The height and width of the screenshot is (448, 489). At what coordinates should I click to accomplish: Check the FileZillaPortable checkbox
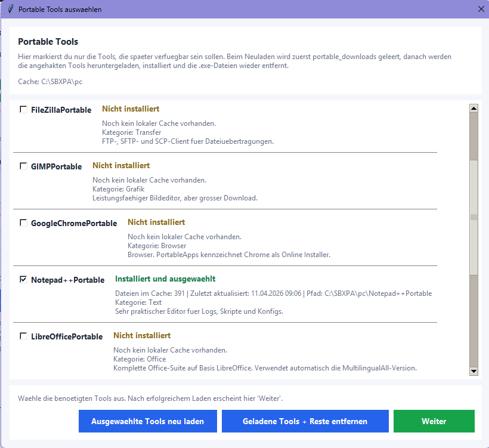coord(23,110)
